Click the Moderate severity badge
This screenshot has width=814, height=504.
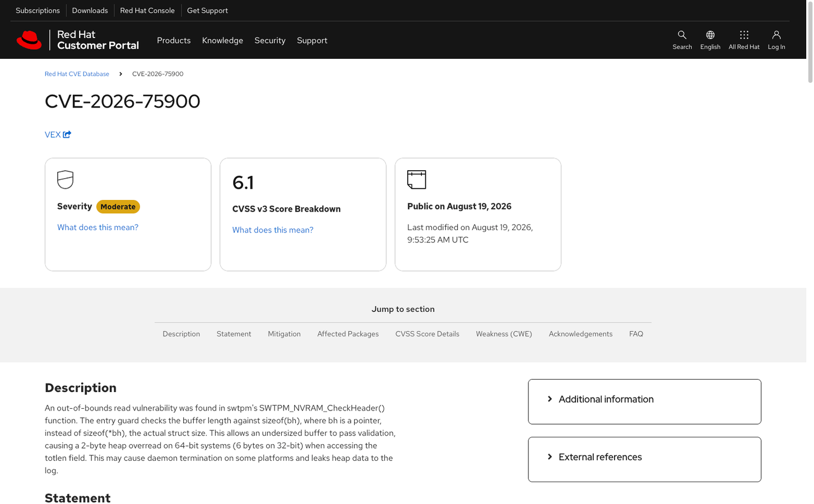click(118, 207)
